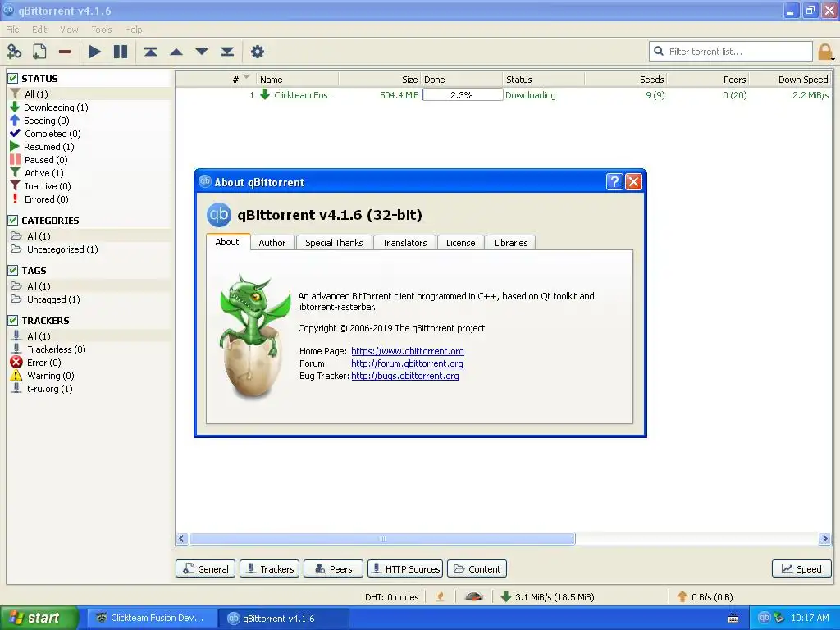Click the horizontal scrollbar thumb
The image size is (840, 630).
point(382,539)
